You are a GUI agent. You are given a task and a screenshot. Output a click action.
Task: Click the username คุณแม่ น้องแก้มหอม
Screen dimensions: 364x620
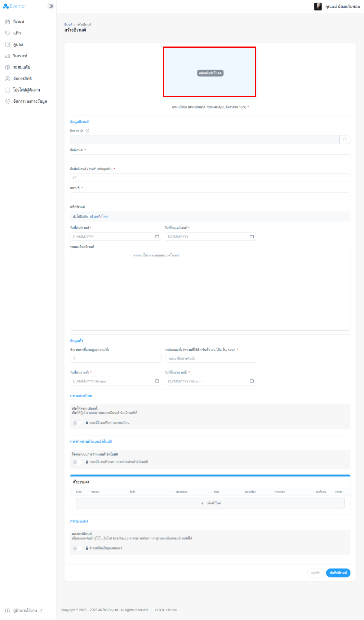click(343, 7)
